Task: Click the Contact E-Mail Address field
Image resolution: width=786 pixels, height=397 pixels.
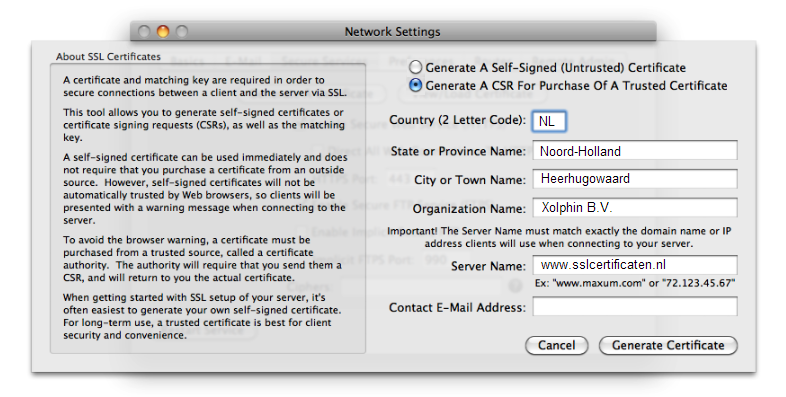Action: pos(635,306)
